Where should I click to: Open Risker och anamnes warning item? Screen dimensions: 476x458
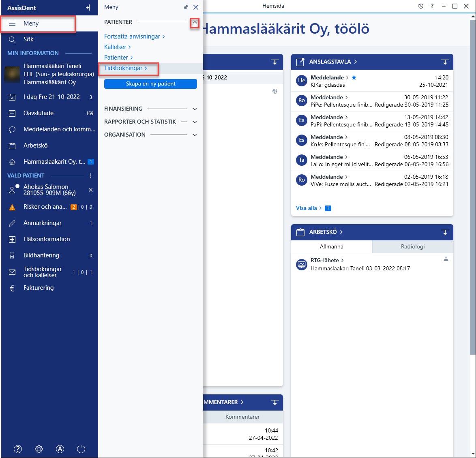[49, 207]
